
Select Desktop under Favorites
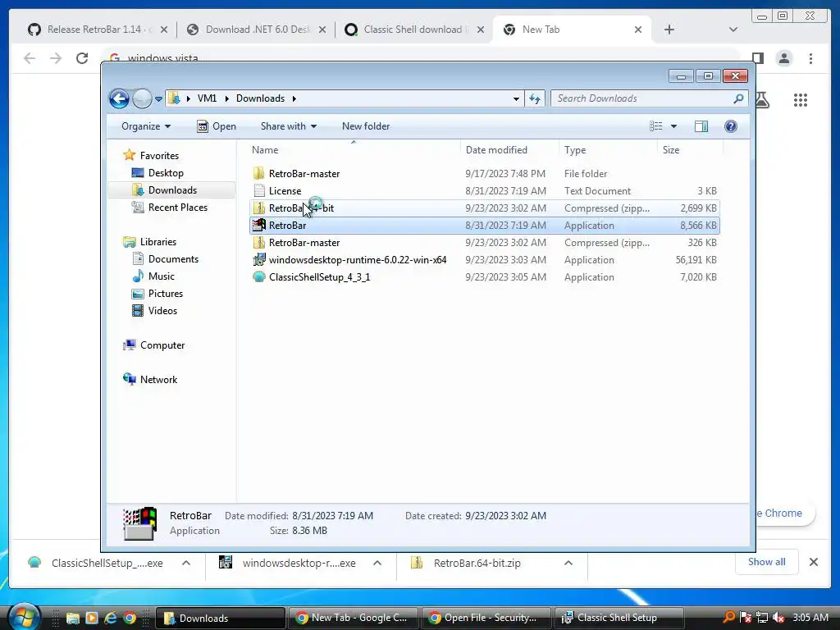click(166, 173)
